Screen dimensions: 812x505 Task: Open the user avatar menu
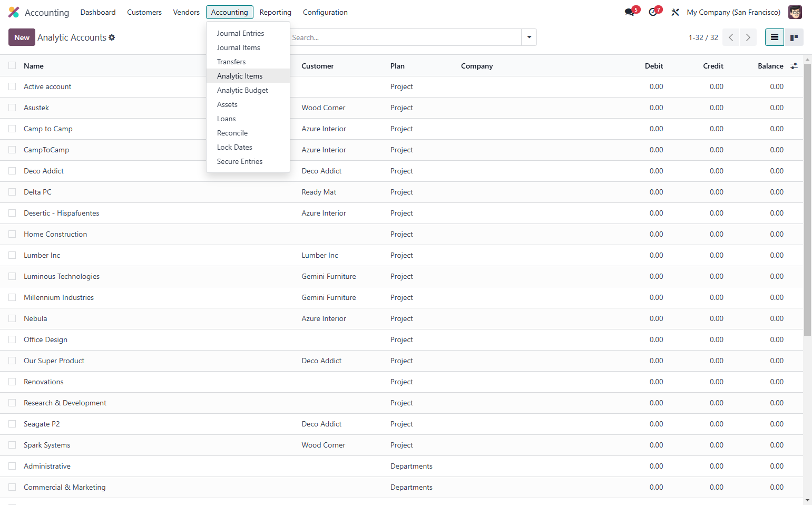tap(795, 12)
